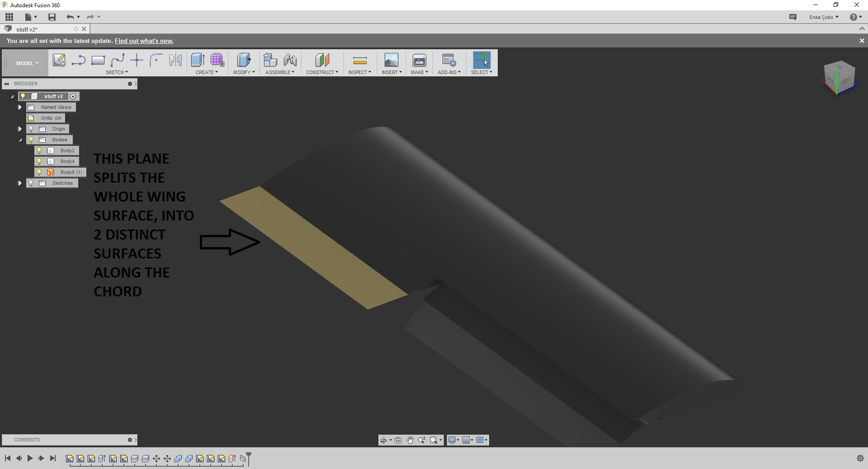Open the CONSTRUCT menu
This screenshot has height=469, width=868.
click(x=322, y=72)
